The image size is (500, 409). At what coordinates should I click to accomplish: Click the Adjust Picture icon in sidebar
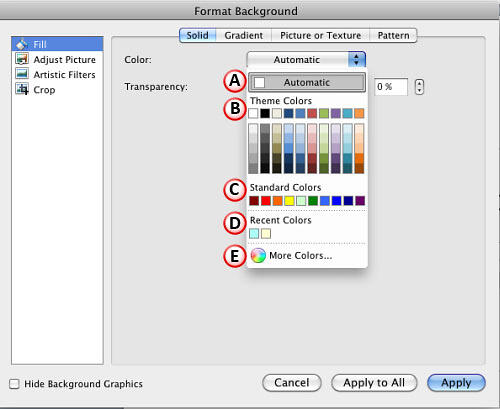point(22,59)
